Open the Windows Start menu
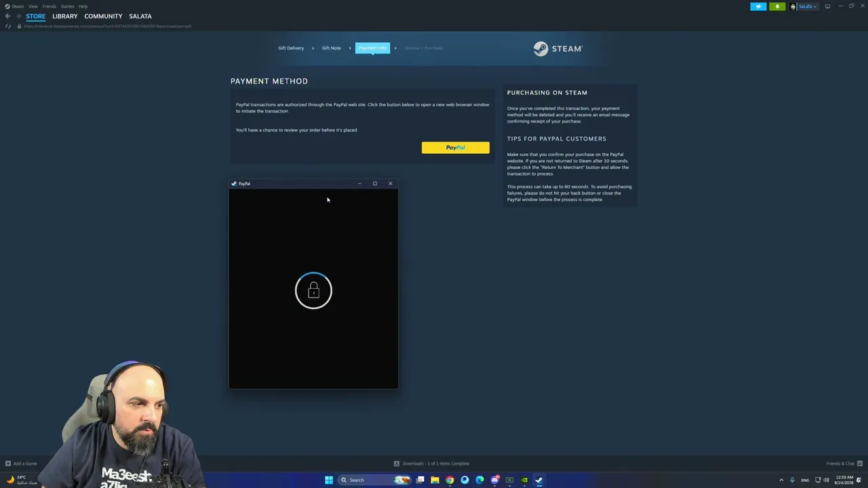The height and width of the screenshot is (488, 868). tap(329, 480)
